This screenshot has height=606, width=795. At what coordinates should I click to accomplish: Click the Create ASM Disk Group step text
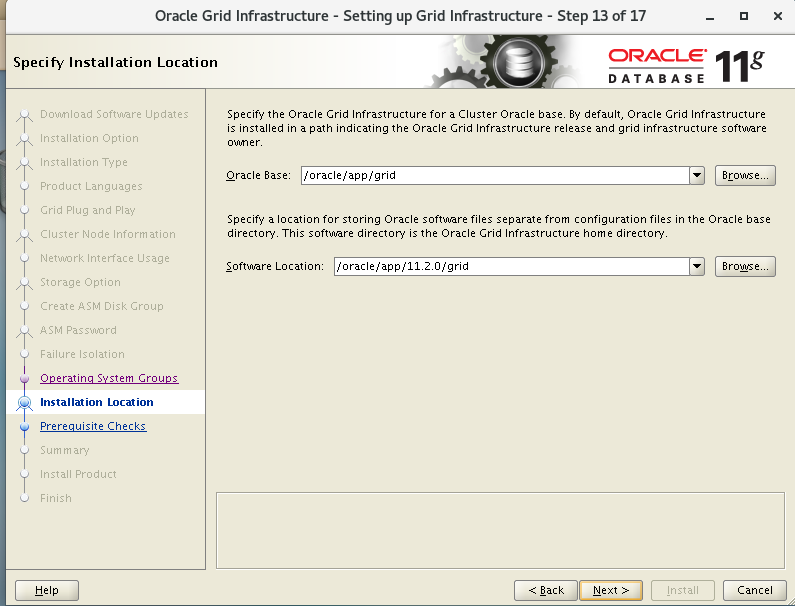102,306
